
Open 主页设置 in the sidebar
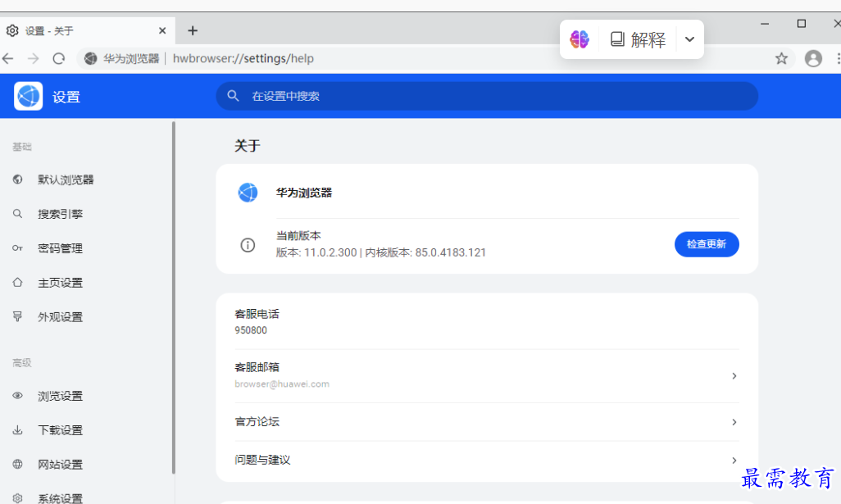point(60,283)
